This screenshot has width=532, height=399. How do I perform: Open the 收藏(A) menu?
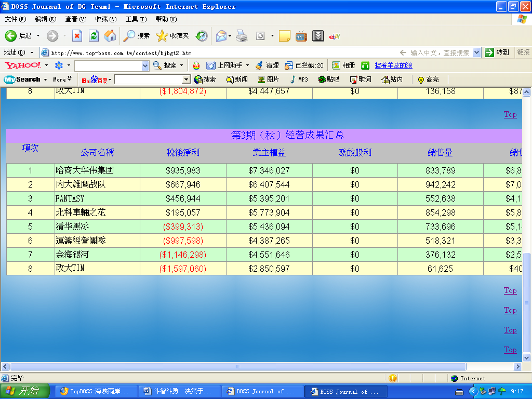click(x=105, y=19)
